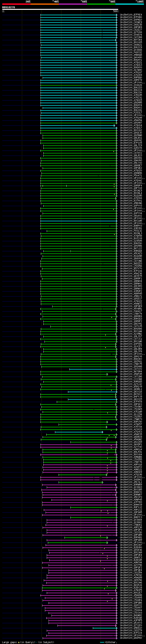The width and height of the screenshot is (146, 644).
Task: Select the UniRef100_C6SZT9 label
Action: [131, 631]
